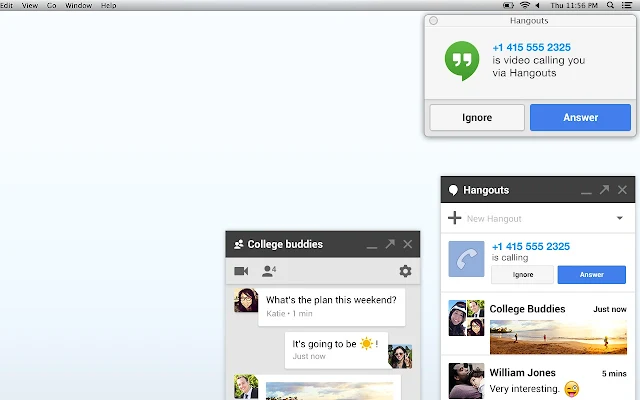Click the sun emoji in the chat message
The width and height of the screenshot is (640, 400).
[x=366, y=343]
